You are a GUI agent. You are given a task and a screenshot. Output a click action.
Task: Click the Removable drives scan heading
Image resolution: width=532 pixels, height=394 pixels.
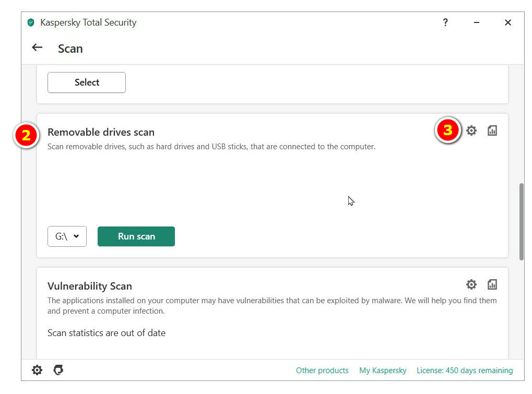click(101, 132)
